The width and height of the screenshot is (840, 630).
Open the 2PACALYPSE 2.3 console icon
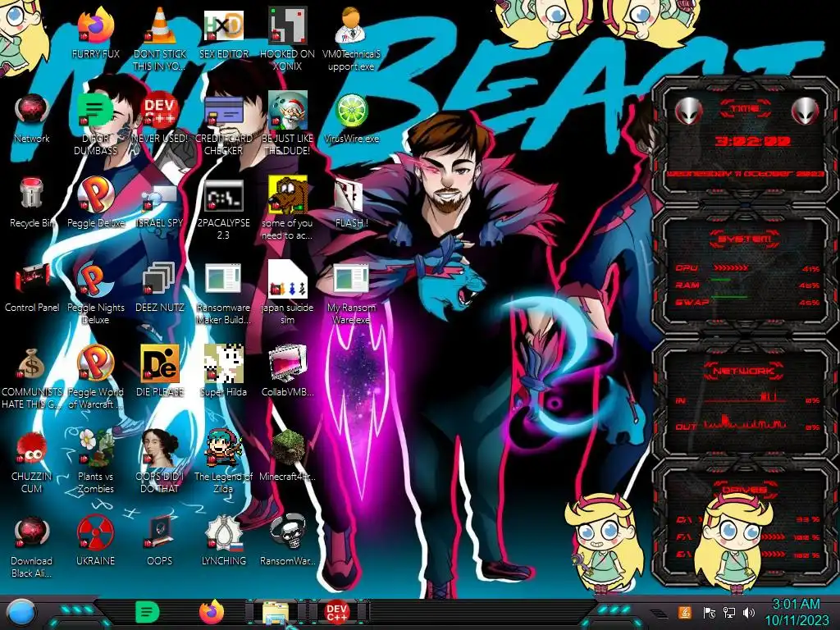223,195
